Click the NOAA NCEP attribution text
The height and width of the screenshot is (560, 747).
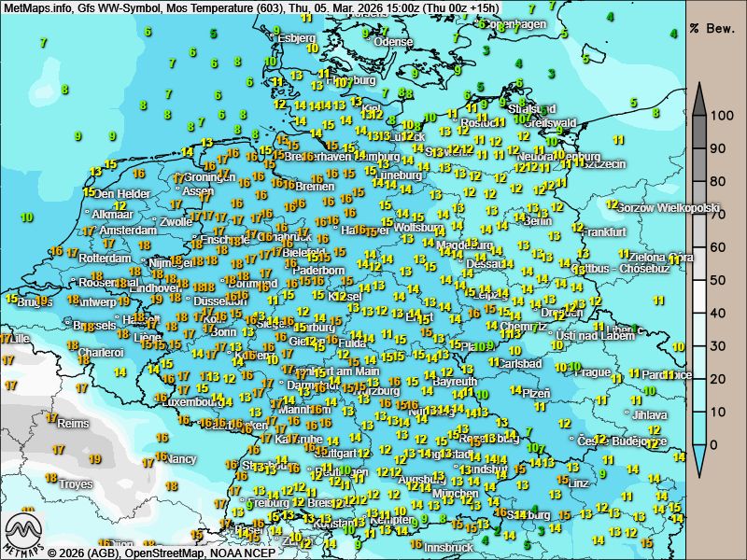point(242,553)
